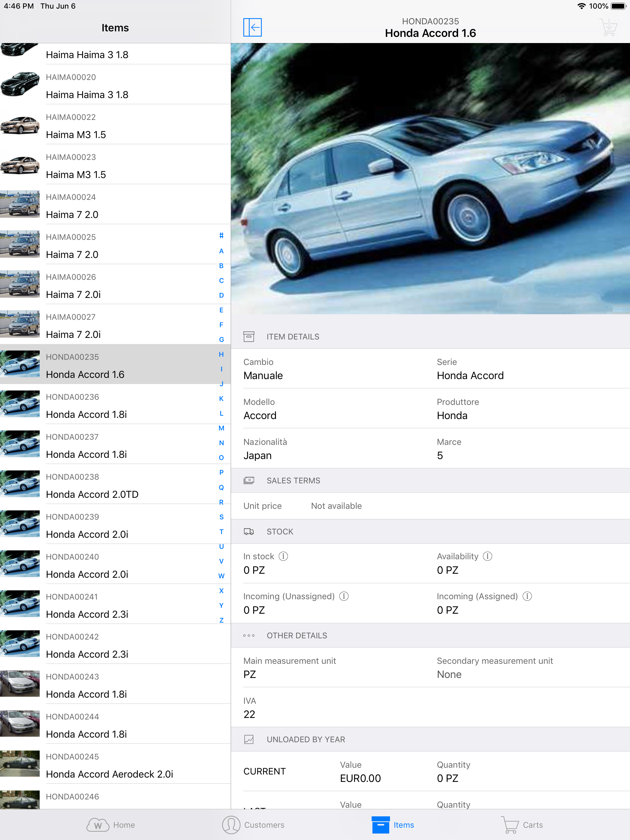
Task: Tap the info icon beside Incoming (Unassigned)
Action: click(x=344, y=596)
